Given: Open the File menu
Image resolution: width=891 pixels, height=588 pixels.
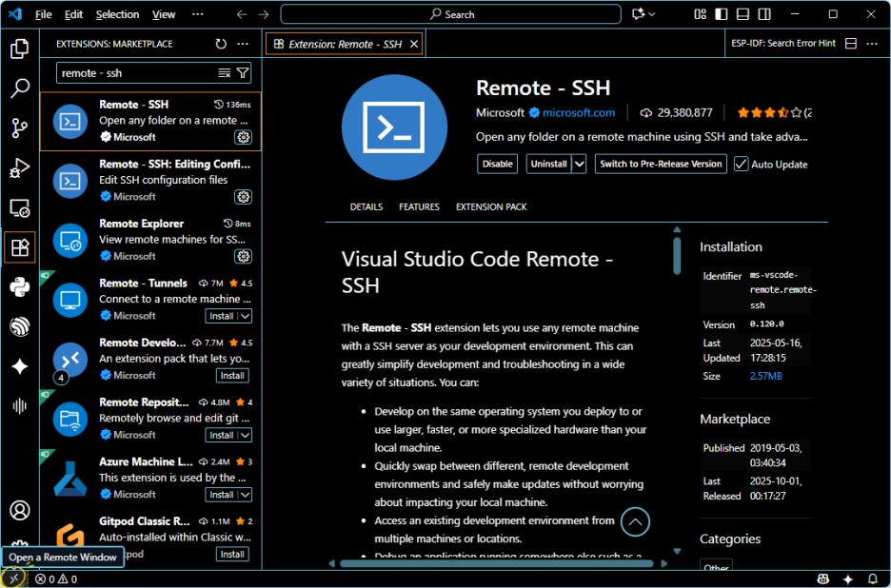Looking at the screenshot, I should 44,15.
